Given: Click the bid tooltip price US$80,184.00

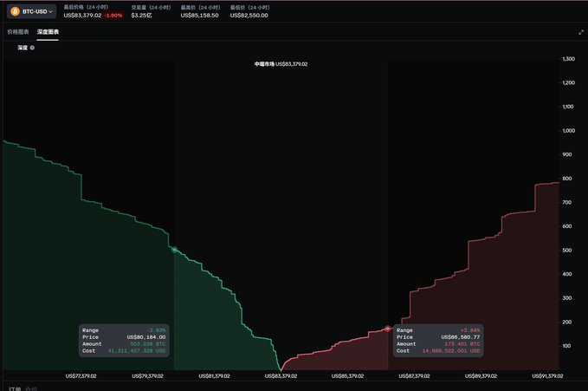Looking at the screenshot, I should coord(146,337).
